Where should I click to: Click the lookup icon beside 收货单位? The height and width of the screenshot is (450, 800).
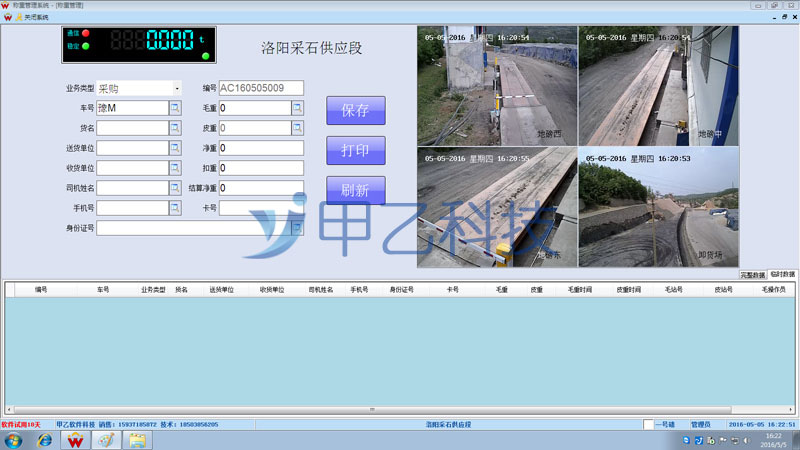[175, 168]
